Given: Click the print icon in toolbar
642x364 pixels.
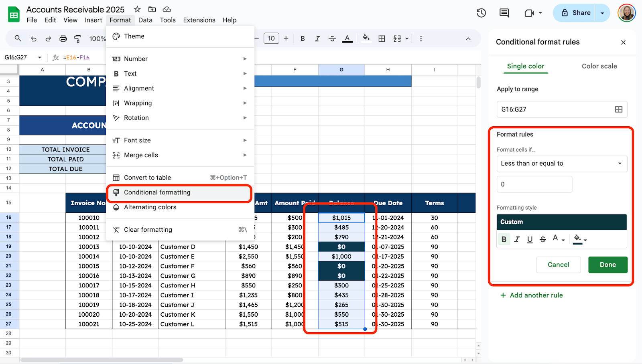Looking at the screenshot, I should pyautogui.click(x=63, y=39).
